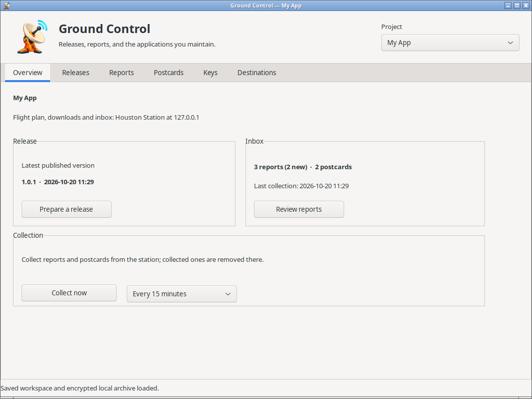Click the status bar message text
This screenshot has height=399, width=532.
(80, 388)
